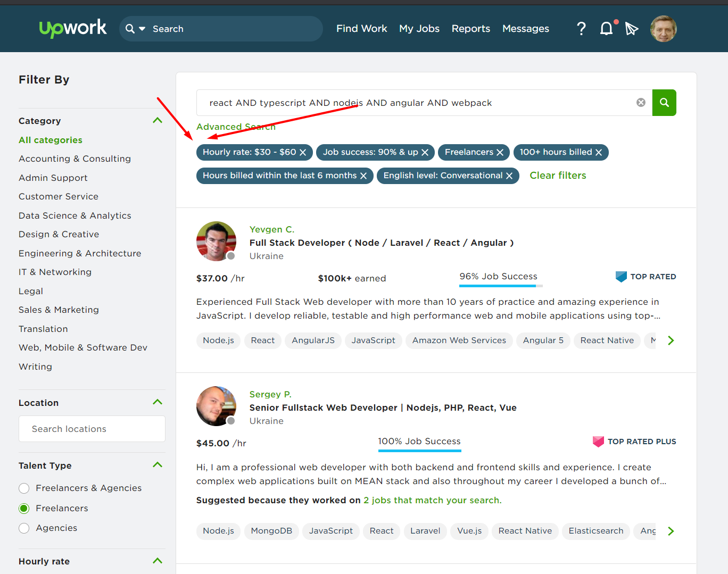
Task: Open the search type dropdown arrow
Action: tap(142, 29)
